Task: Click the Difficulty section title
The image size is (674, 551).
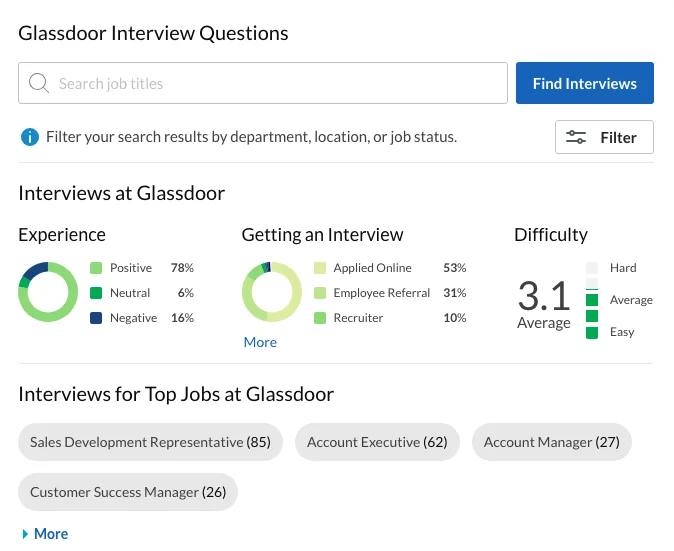Action: [551, 235]
